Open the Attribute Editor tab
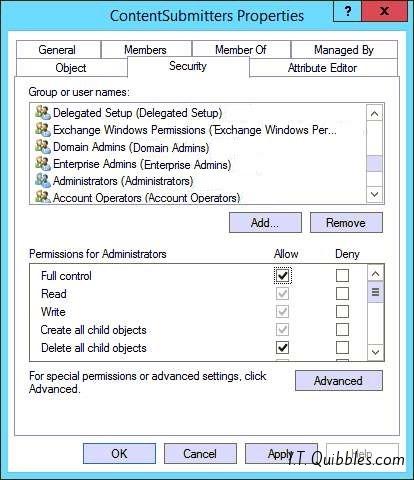The image size is (414, 480). click(x=322, y=68)
